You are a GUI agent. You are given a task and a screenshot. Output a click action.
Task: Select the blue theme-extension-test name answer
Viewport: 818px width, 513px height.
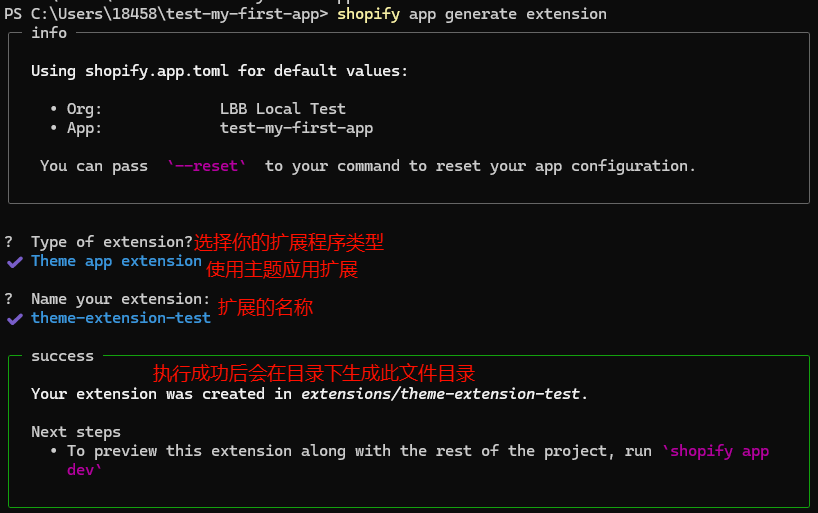pos(120,318)
